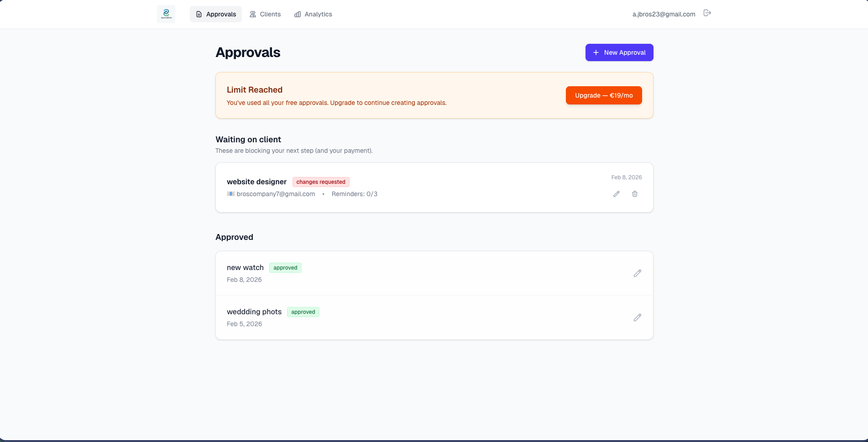Edit the weddding phots approval via pencil icon
Image resolution: width=868 pixels, height=442 pixels.
(638, 318)
